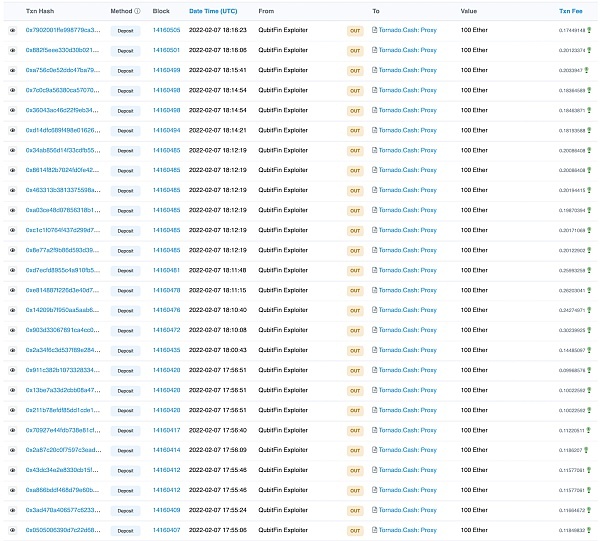Open block 14160505 link
Viewport: 600px width, 541px height.
tap(166, 31)
